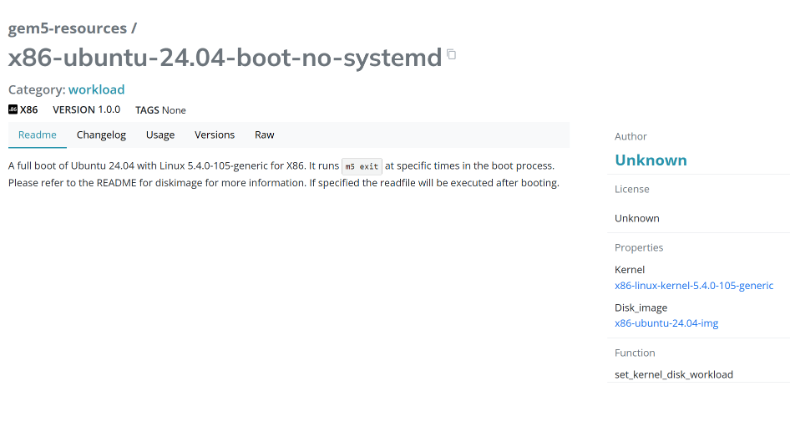Click the m5 exit code snippet

361,166
